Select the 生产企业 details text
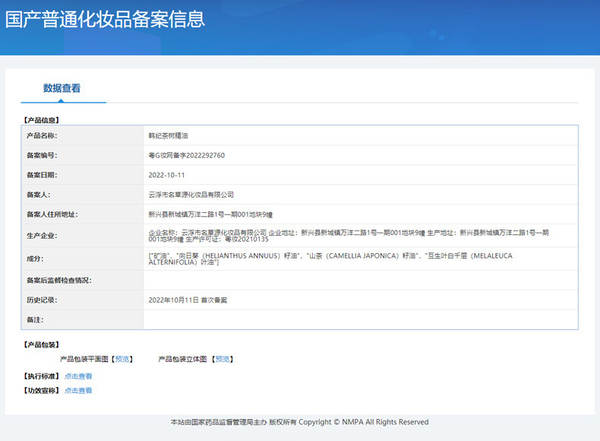This screenshot has width=600, height=441. (x=349, y=236)
